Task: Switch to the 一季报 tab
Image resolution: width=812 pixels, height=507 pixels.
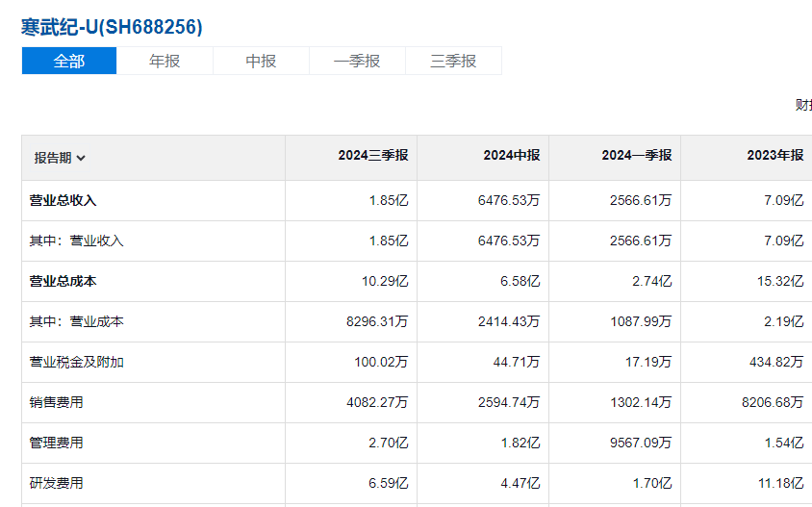Action: (357, 61)
